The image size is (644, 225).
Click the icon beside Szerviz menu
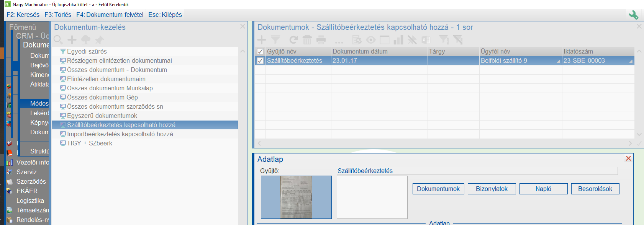[10, 172]
